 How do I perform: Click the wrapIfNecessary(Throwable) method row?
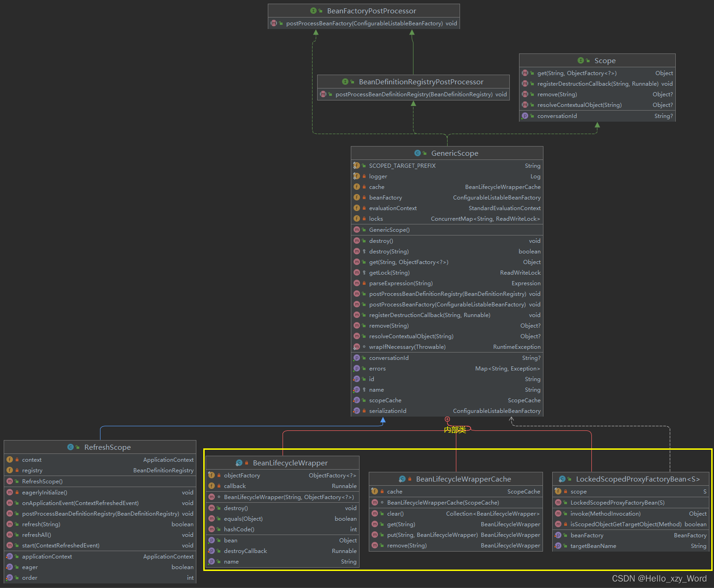[x=447, y=347]
